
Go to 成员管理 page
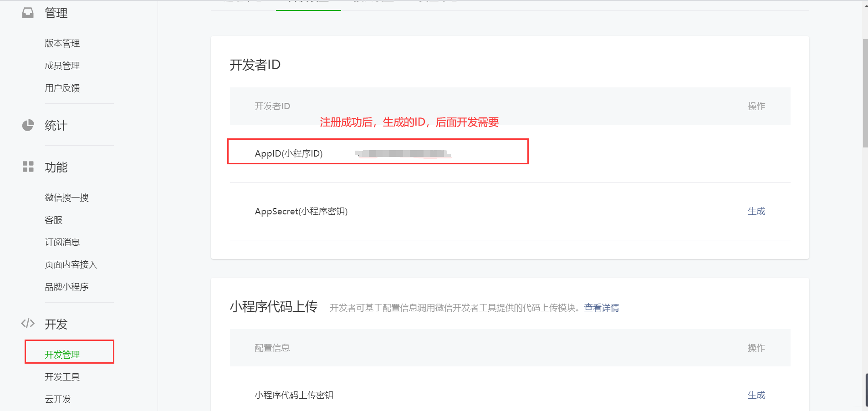point(62,66)
